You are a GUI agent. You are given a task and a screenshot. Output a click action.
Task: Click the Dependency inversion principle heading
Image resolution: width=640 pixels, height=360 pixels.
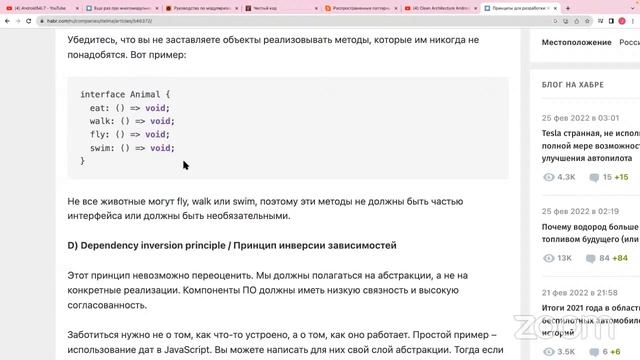point(232,245)
